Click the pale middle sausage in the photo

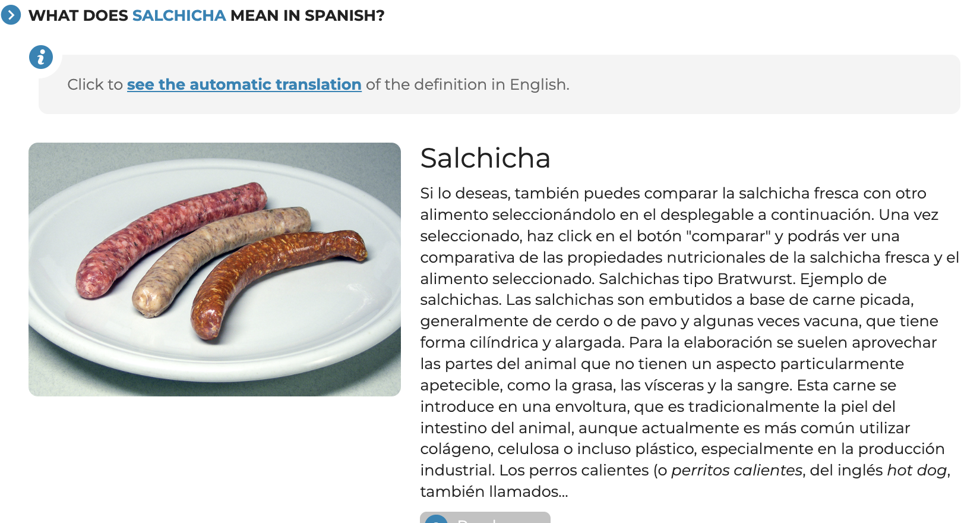click(220, 256)
